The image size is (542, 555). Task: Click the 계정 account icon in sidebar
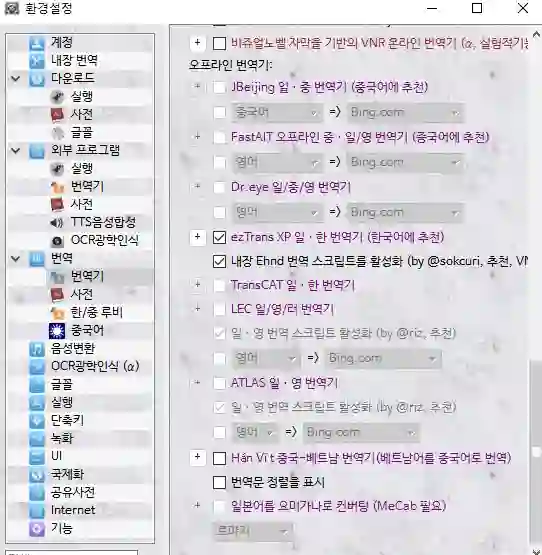click(x=36, y=43)
